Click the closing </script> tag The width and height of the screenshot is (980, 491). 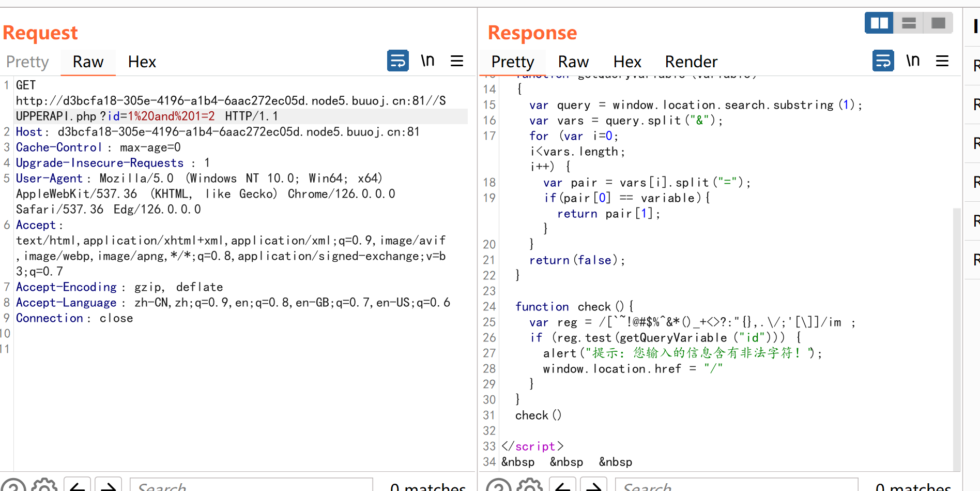click(x=532, y=447)
